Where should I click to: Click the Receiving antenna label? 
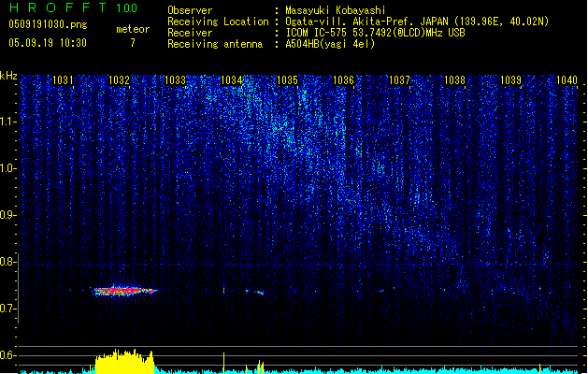[x=215, y=44]
